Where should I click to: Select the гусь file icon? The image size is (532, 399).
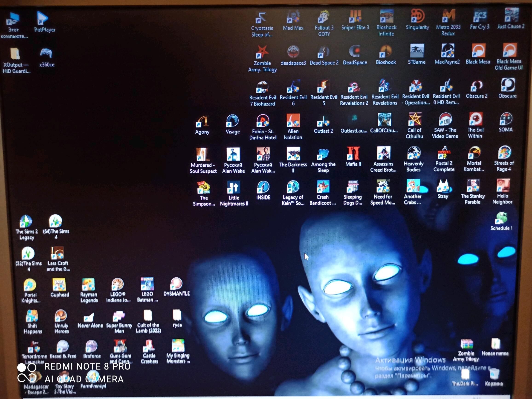(177, 315)
